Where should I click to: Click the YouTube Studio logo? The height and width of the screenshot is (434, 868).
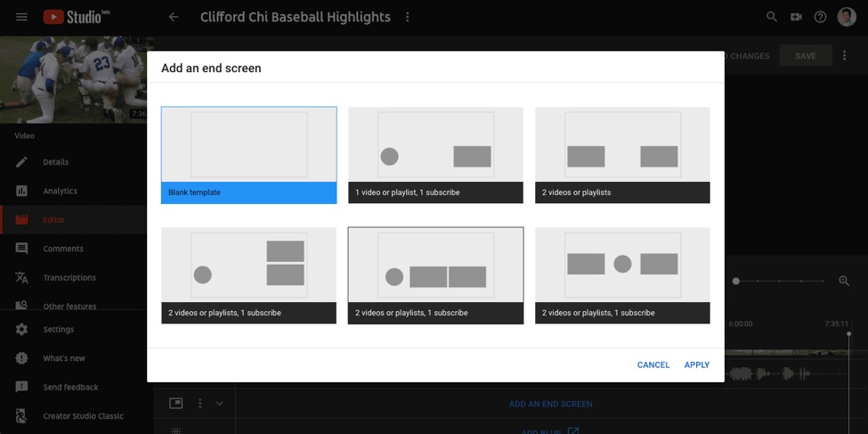(77, 17)
